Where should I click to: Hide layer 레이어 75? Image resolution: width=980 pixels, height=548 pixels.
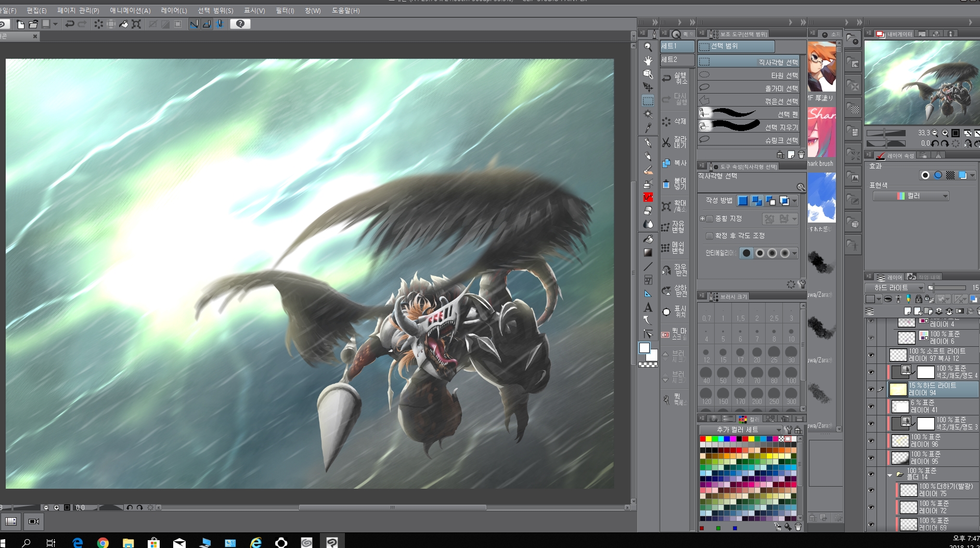click(x=871, y=490)
